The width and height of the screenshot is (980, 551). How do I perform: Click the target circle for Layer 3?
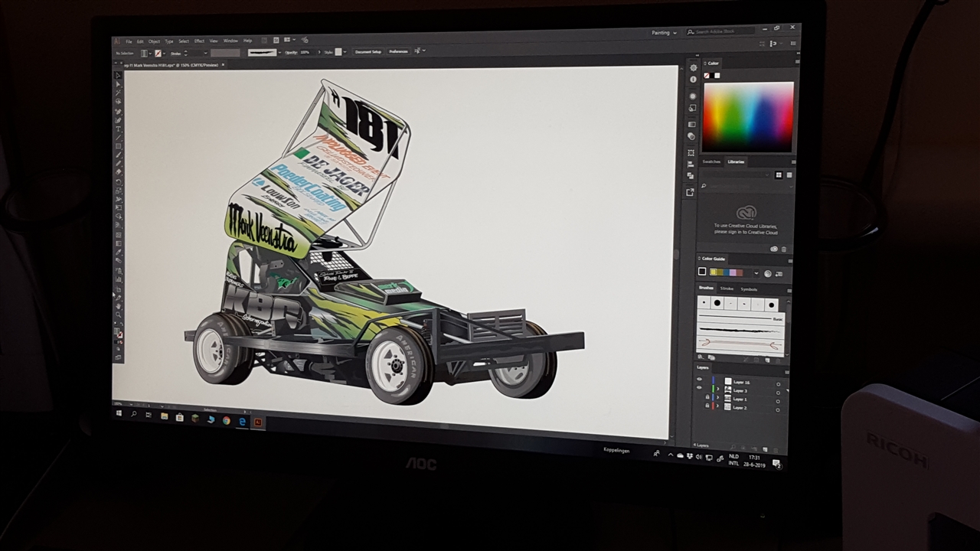pyautogui.click(x=778, y=393)
